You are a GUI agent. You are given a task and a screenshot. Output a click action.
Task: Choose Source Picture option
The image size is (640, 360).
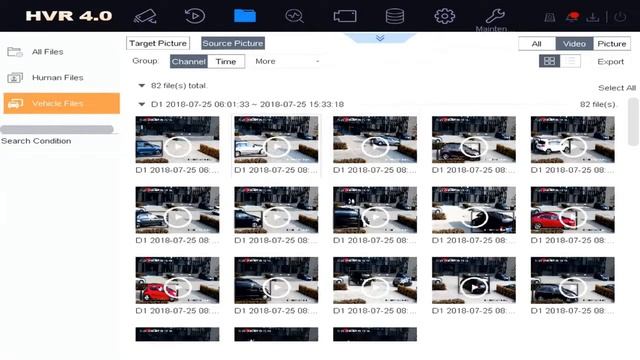click(x=233, y=43)
